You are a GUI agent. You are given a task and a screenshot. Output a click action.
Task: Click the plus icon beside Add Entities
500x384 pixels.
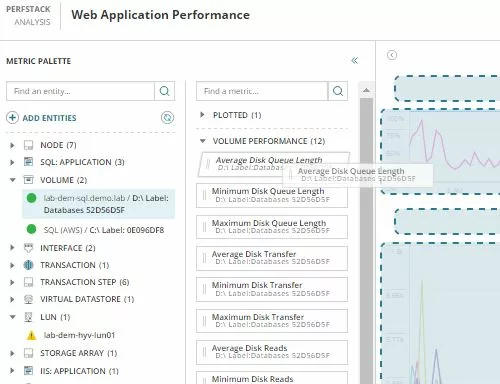[12, 118]
